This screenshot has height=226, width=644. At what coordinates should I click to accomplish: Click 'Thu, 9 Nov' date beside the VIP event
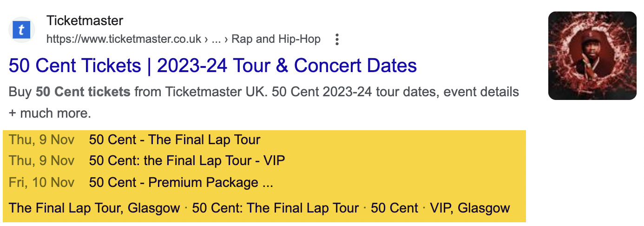tap(42, 161)
